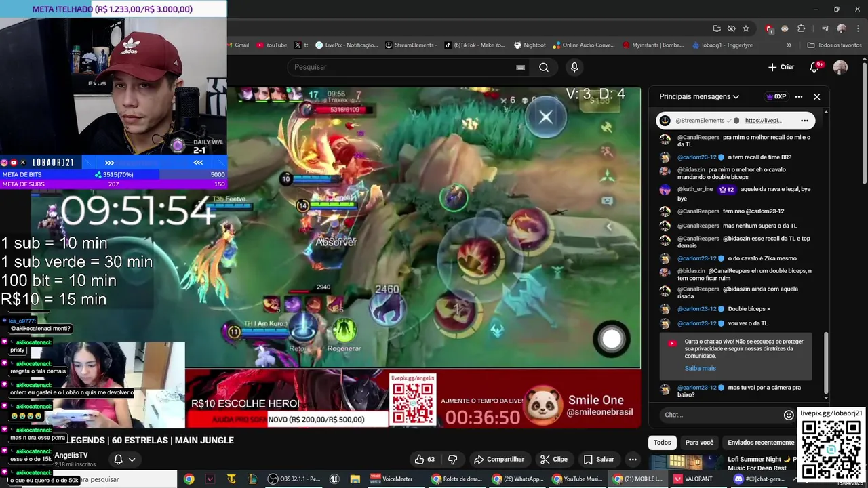
Task: Switch to OBS 32.1.1 in the taskbar
Action: 294,479
